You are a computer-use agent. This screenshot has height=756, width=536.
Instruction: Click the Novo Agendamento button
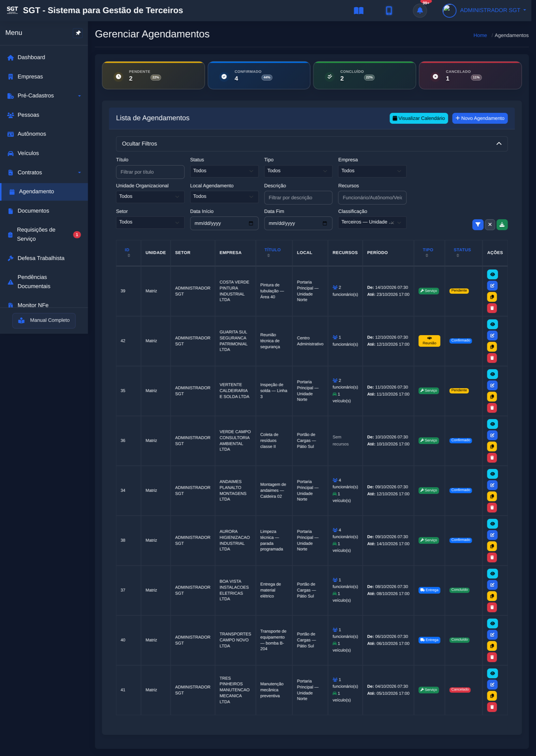[x=480, y=118]
